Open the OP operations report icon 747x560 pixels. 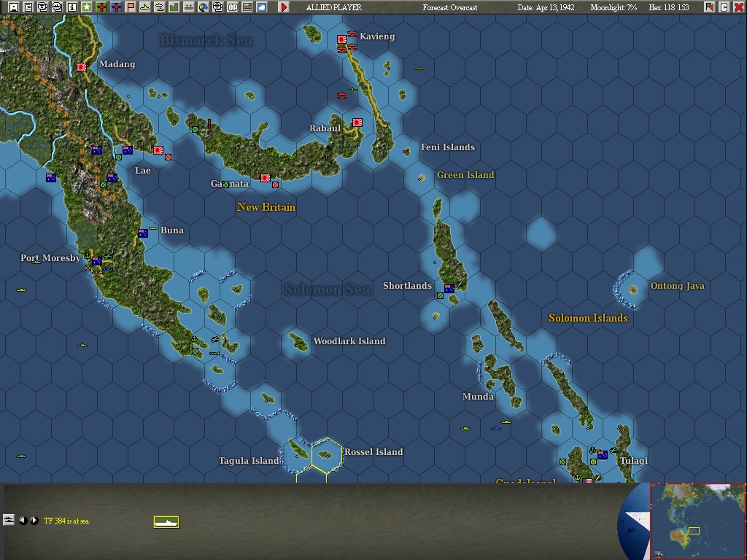click(x=233, y=7)
